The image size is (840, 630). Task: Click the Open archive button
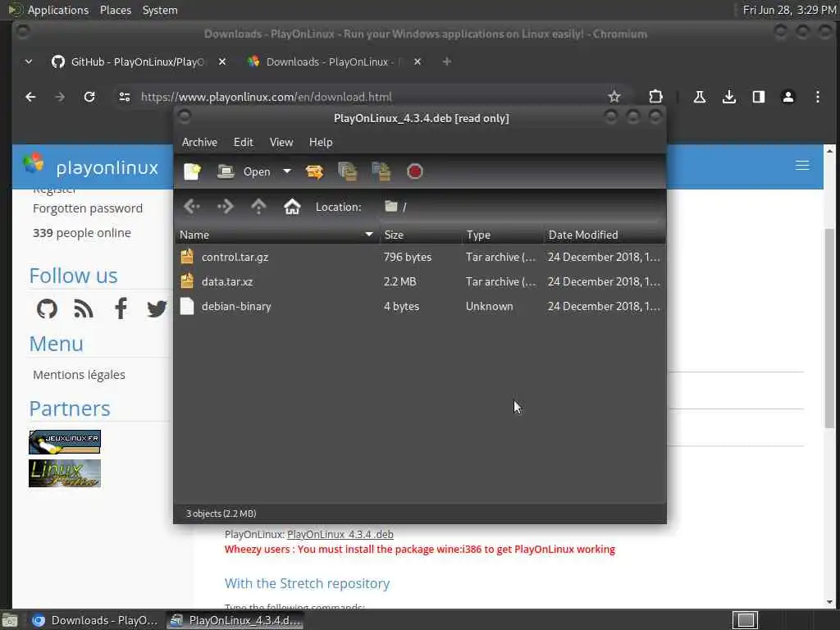point(244,171)
